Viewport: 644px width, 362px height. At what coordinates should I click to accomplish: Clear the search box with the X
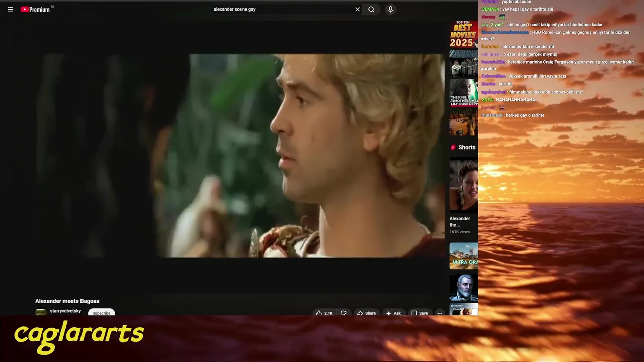pos(358,9)
